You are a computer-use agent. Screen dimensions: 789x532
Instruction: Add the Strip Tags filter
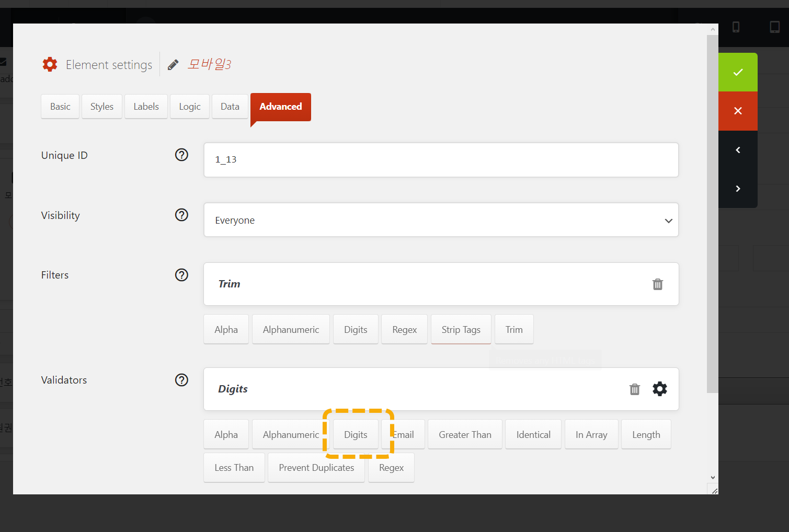pos(461,330)
